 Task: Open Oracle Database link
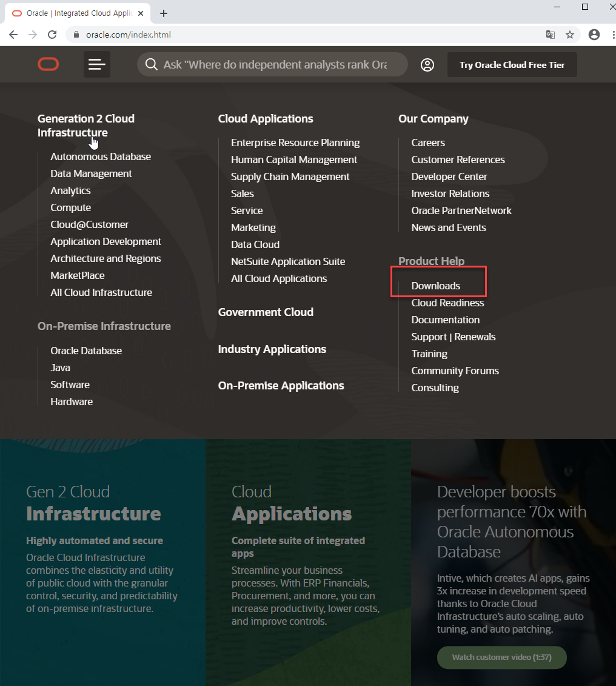click(x=85, y=351)
